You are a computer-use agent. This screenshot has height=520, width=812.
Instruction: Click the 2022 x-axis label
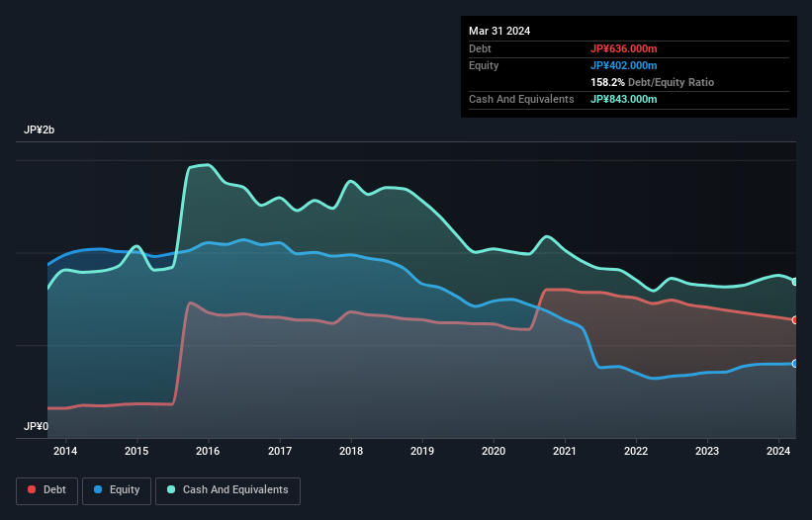pyautogui.click(x=636, y=451)
